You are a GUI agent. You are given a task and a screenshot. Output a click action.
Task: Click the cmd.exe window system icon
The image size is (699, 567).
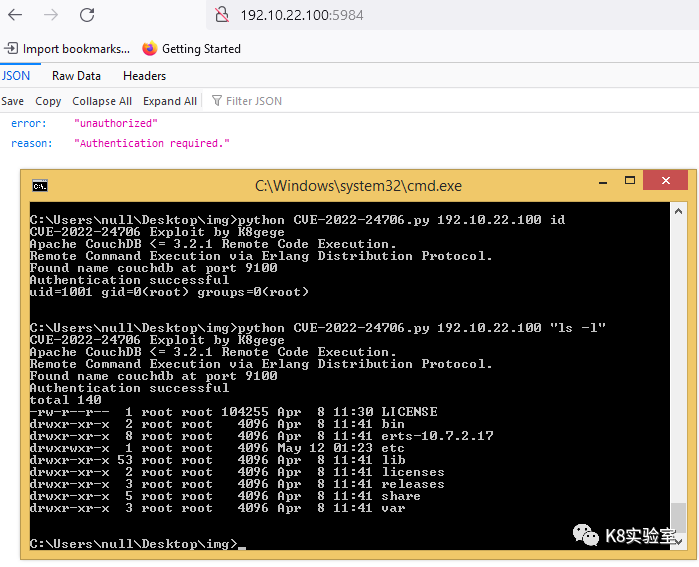click(40, 185)
